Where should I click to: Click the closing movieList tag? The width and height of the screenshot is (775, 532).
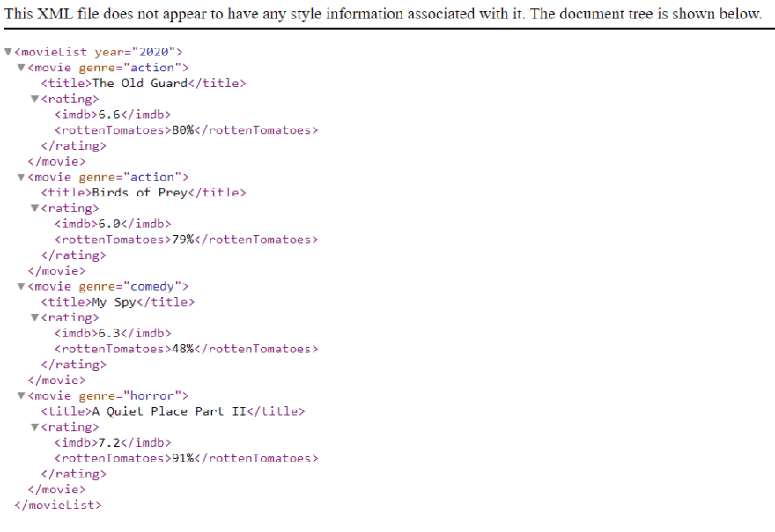coord(58,505)
